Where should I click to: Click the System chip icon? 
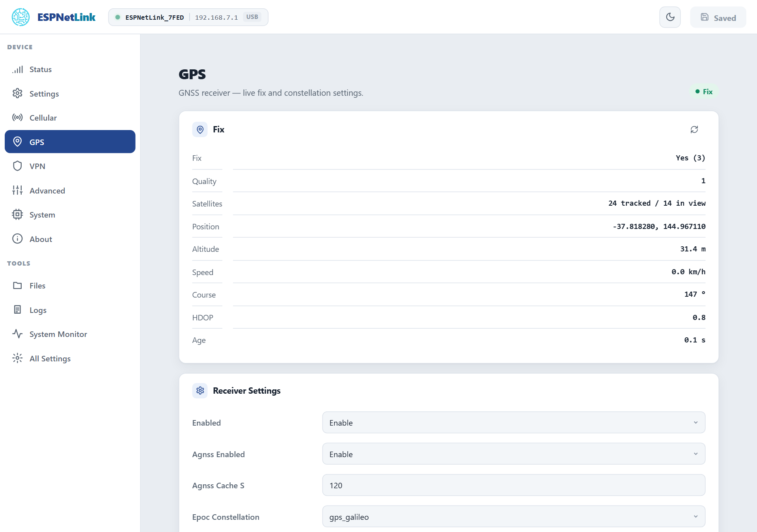[17, 214]
